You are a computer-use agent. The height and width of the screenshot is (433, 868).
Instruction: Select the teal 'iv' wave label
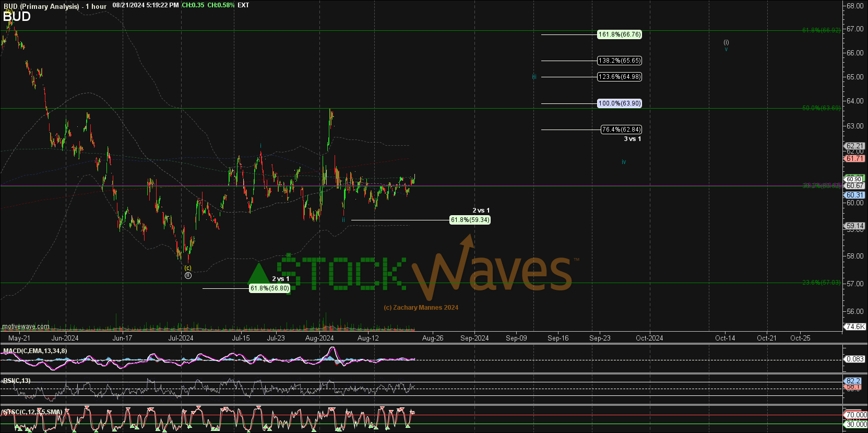pyautogui.click(x=624, y=162)
